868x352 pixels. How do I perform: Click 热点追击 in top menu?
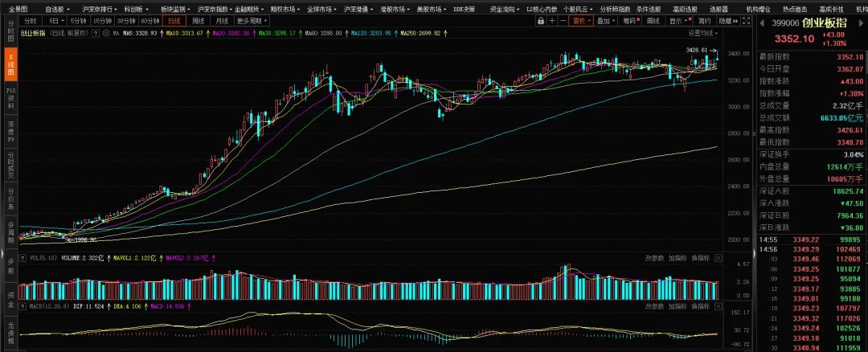pos(794,10)
